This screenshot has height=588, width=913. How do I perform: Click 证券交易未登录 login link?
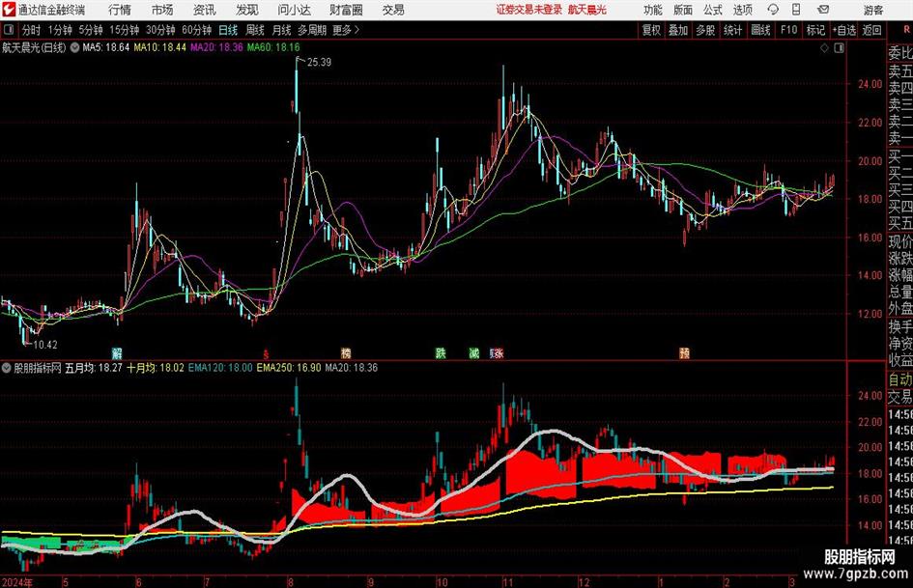tap(528, 10)
